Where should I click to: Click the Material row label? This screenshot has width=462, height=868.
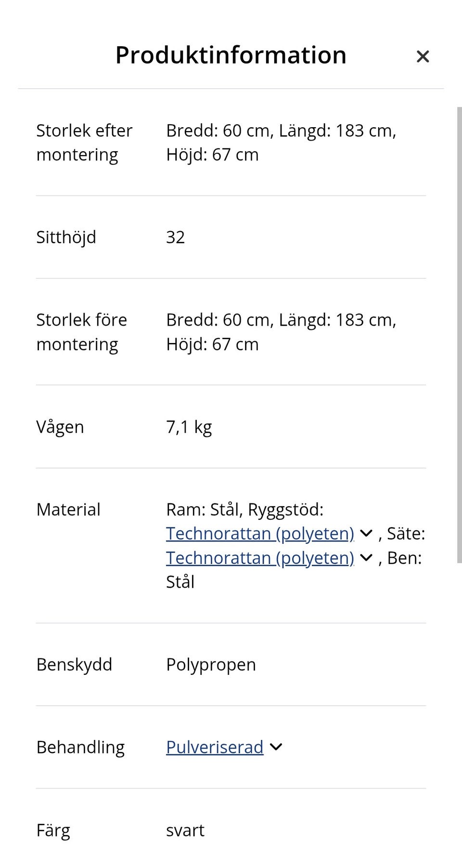68,510
